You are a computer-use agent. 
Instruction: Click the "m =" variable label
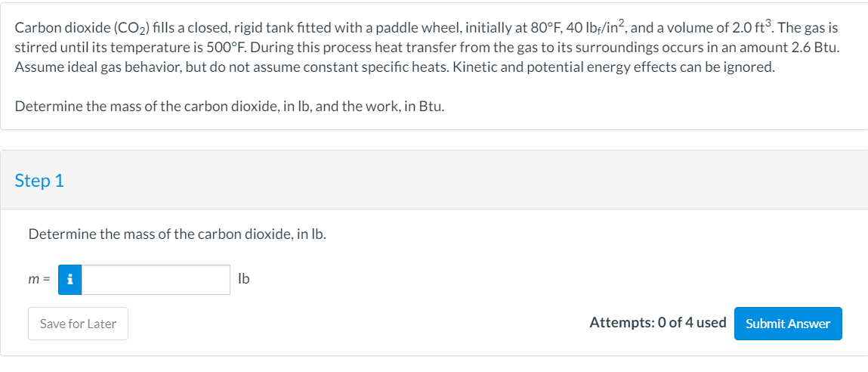coord(39,279)
